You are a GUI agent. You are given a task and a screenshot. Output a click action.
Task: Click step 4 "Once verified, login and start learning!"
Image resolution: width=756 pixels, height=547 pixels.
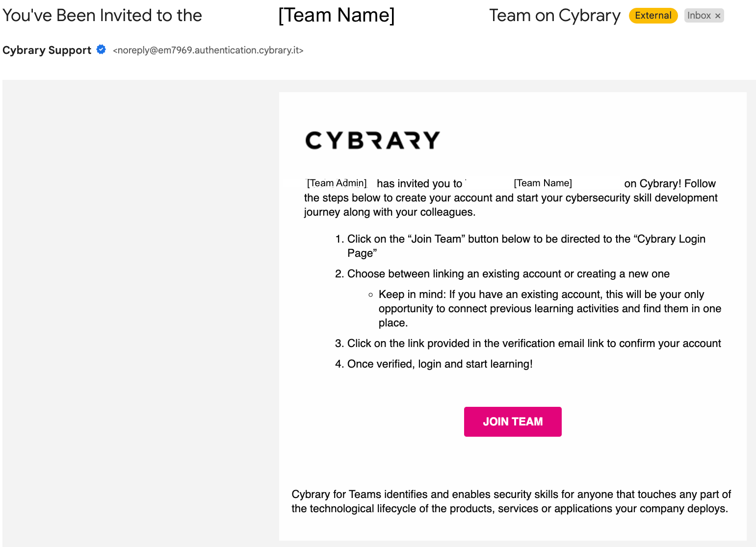tap(440, 364)
